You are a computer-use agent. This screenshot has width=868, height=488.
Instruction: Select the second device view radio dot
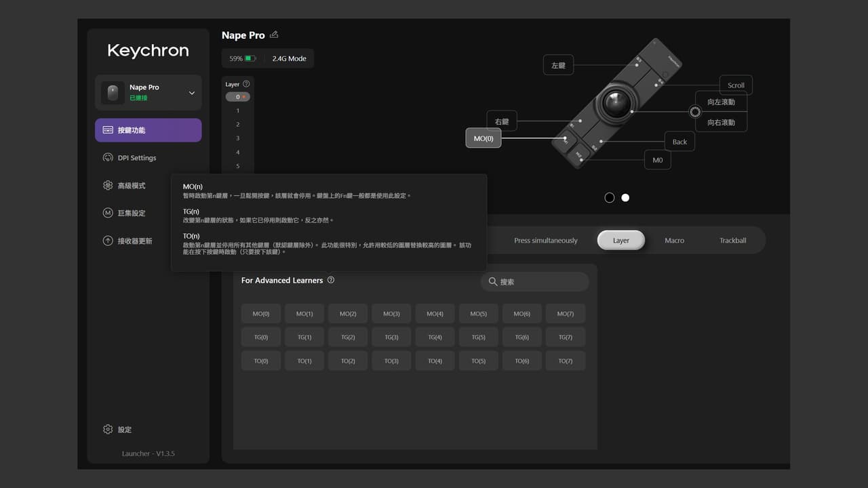pos(625,198)
